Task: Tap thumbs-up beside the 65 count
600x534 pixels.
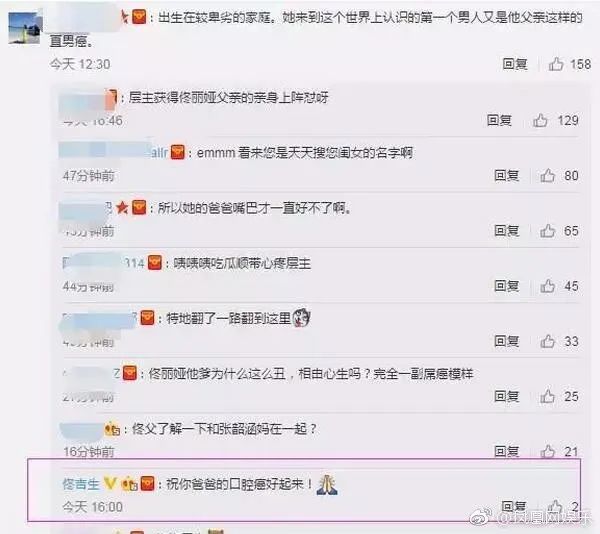Action: click(x=548, y=231)
